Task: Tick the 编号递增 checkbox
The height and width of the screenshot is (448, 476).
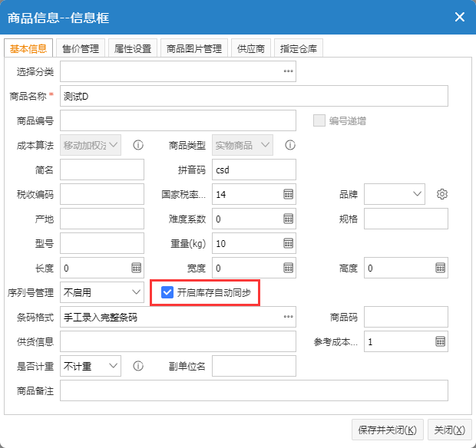Action: (319, 120)
